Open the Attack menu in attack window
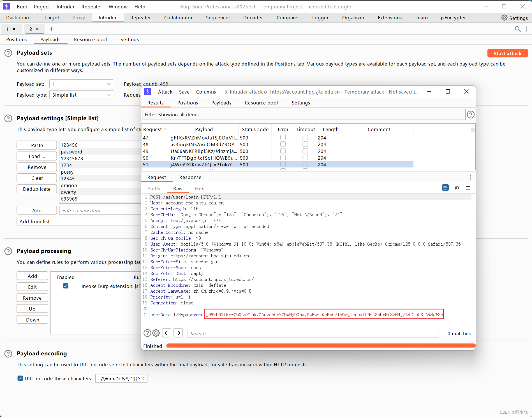 tap(165, 92)
